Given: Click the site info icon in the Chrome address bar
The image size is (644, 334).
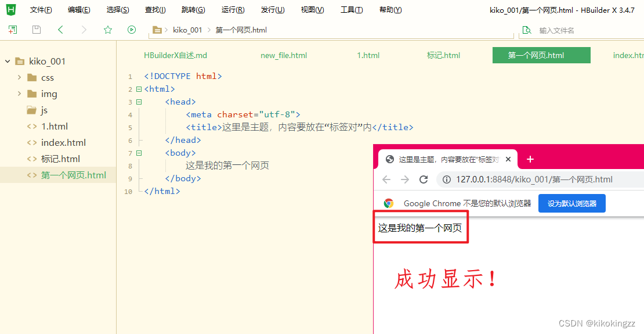Looking at the screenshot, I should 447,179.
